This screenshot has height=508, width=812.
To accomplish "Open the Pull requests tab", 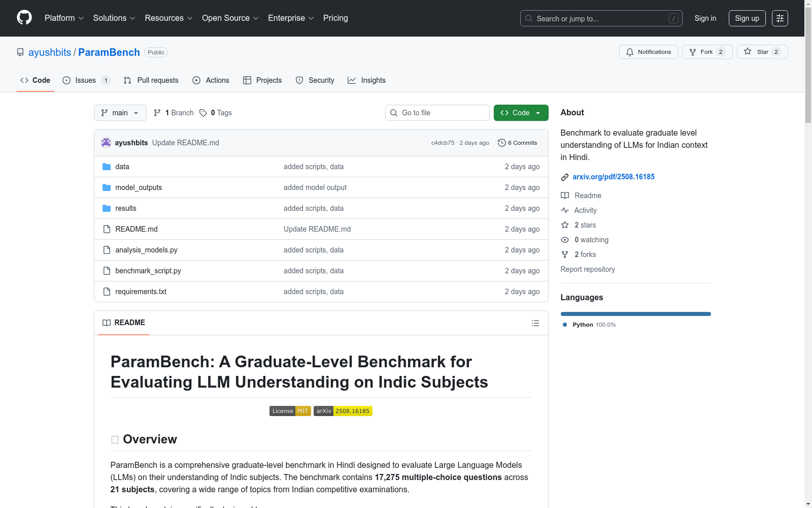I will [x=151, y=80].
